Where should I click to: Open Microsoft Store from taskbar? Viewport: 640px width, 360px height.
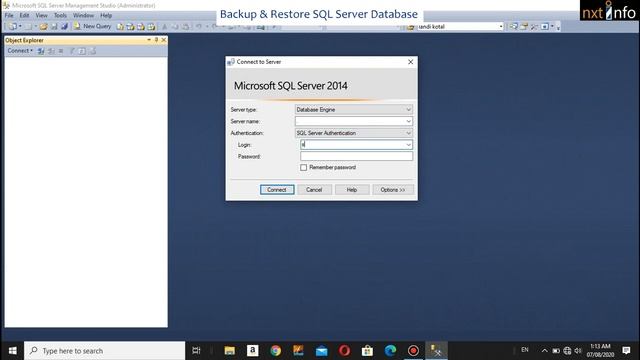coord(367,351)
